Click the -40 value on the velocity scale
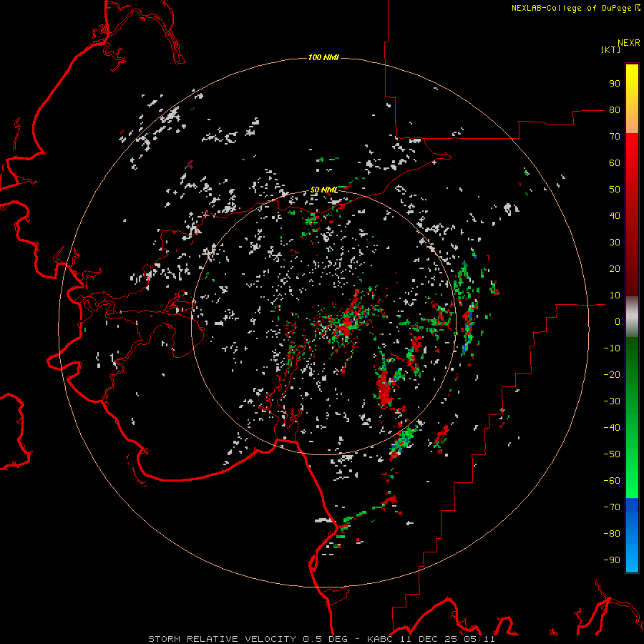644x644 pixels. coord(612,428)
